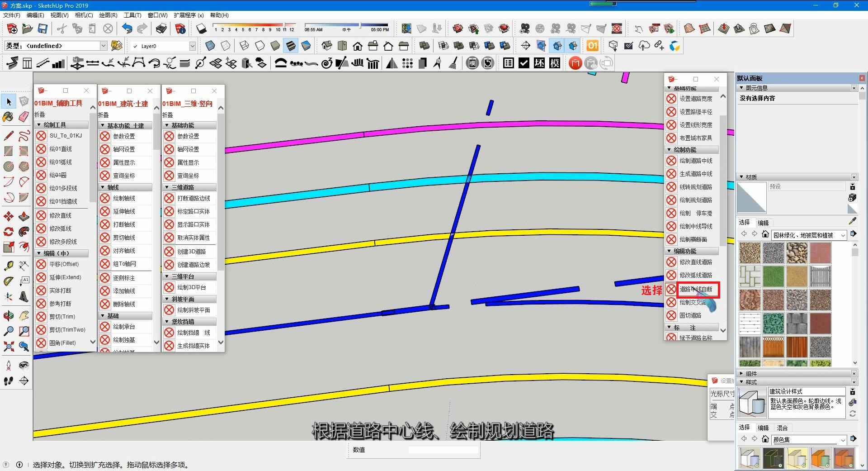
Task: Select the Move tool
Action: pyautogui.click(x=9, y=216)
